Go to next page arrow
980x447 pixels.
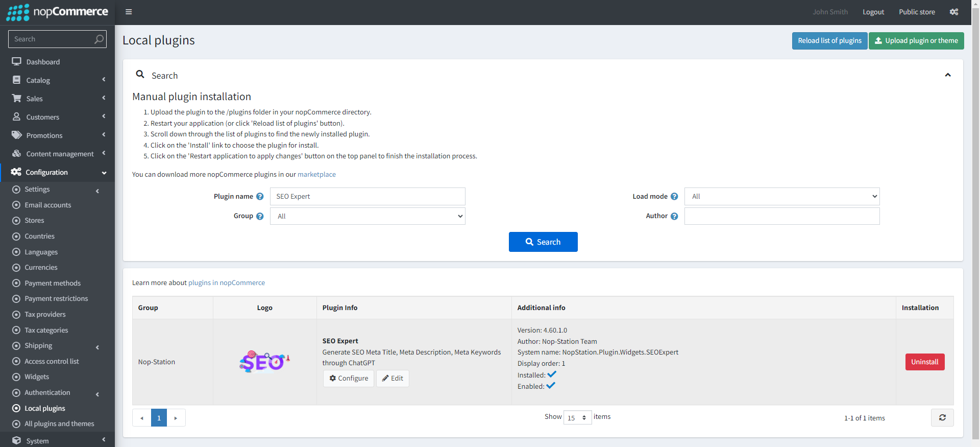pyautogui.click(x=176, y=418)
